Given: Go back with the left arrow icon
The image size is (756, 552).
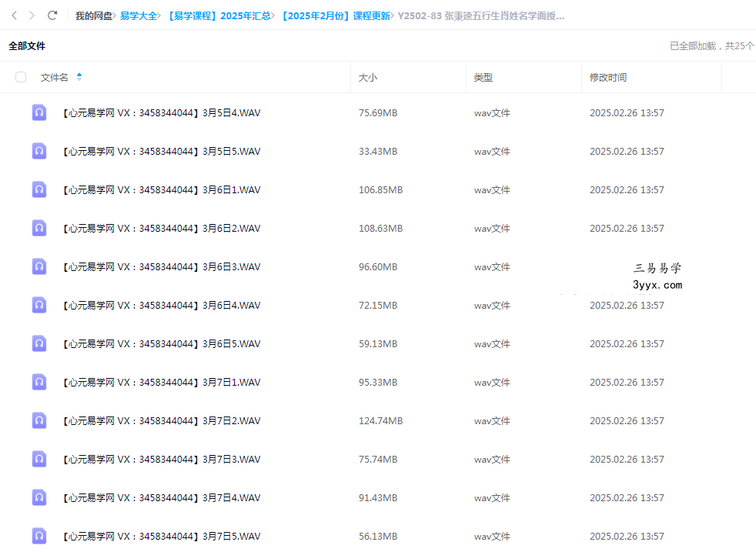Looking at the screenshot, I should [x=15, y=15].
